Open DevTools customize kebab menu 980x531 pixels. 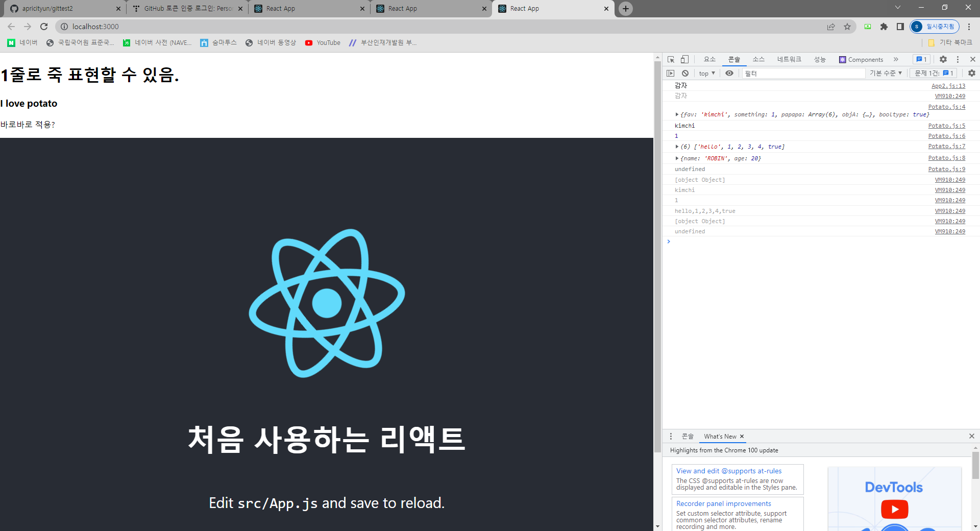[958, 59]
